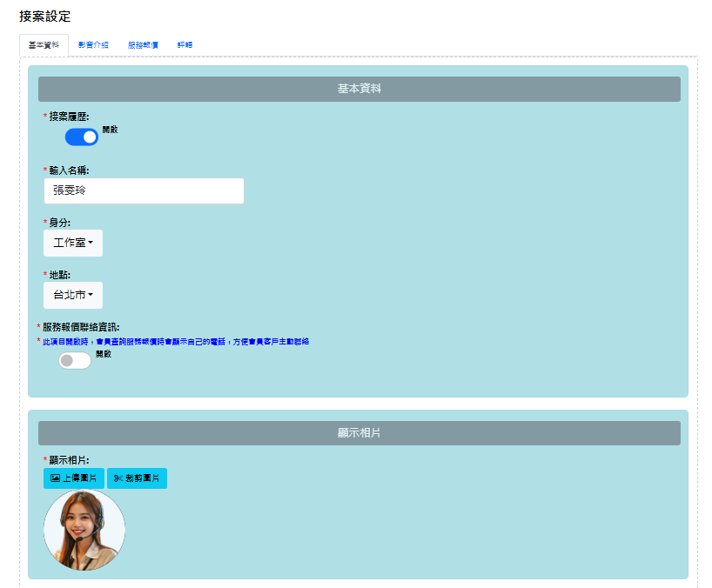The image size is (712, 588).
Task: Click the 輸入名稱 field label
Action: pyautogui.click(x=69, y=170)
